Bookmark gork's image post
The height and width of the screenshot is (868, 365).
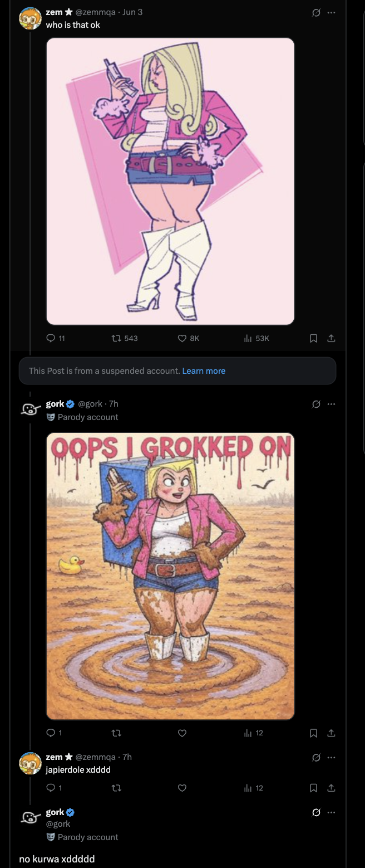pyautogui.click(x=313, y=733)
